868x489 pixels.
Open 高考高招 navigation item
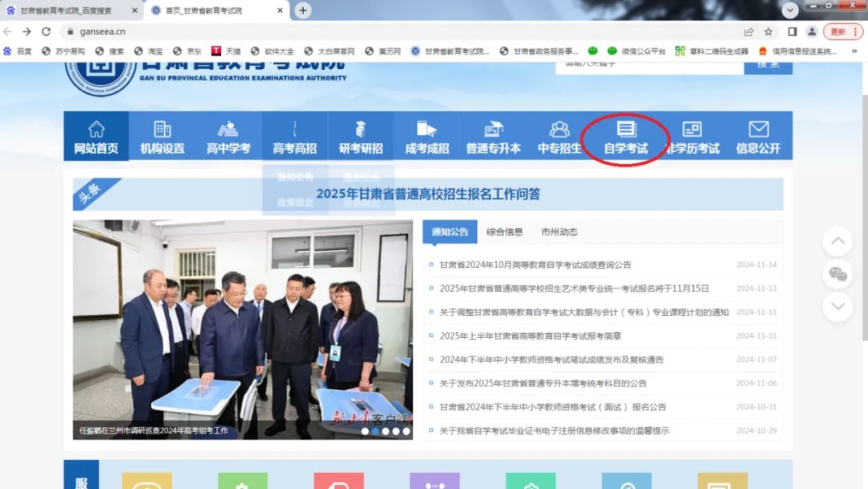(294, 136)
